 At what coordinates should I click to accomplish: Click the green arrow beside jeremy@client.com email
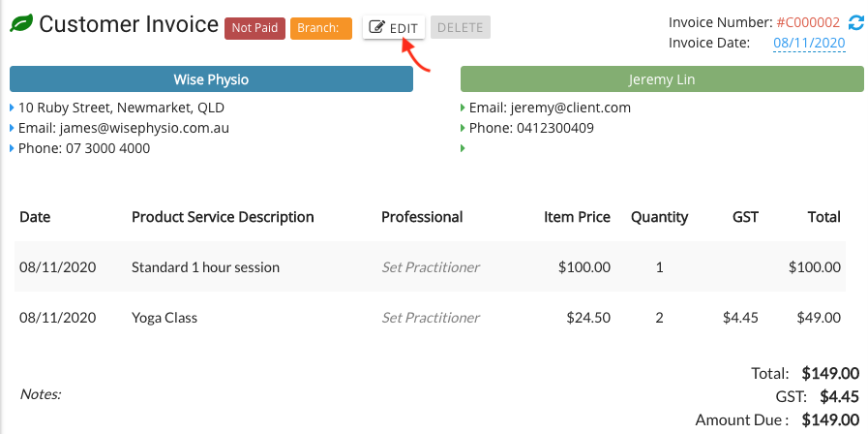[463, 107]
